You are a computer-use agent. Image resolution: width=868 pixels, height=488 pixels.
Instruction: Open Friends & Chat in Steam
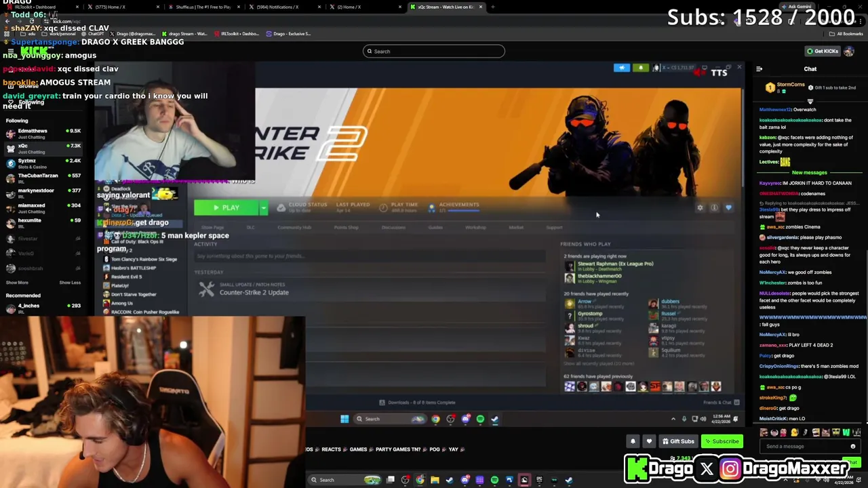point(721,403)
